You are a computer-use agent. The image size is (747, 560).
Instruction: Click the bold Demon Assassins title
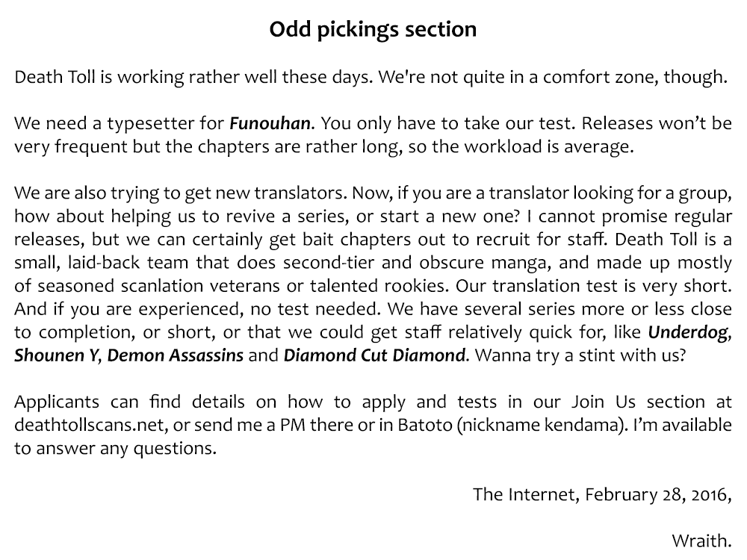coord(176,355)
